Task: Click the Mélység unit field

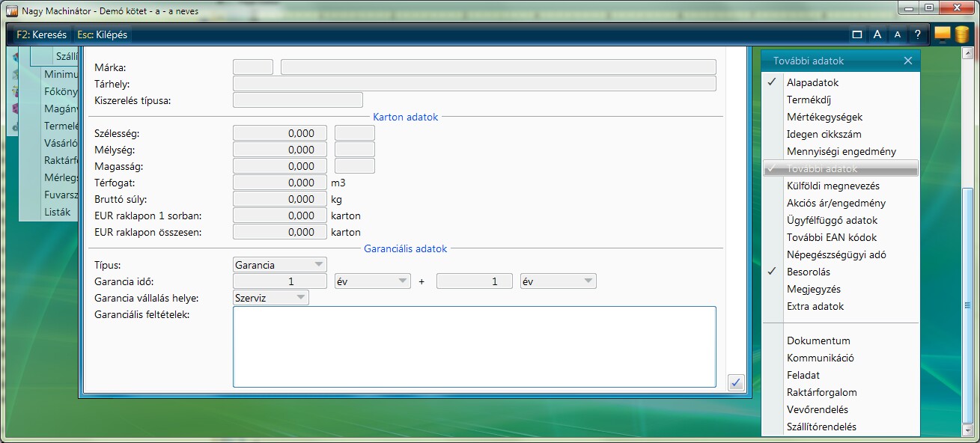Action: click(355, 150)
